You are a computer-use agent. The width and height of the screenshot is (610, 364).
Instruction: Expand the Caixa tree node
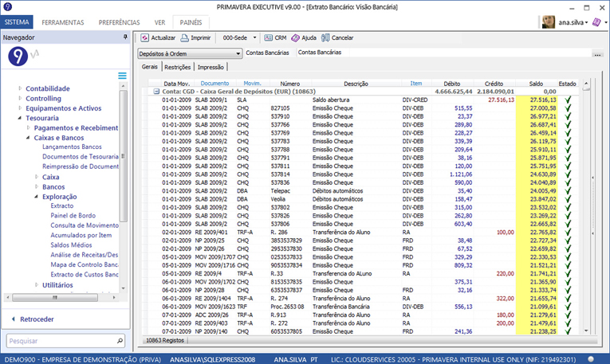click(x=37, y=177)
